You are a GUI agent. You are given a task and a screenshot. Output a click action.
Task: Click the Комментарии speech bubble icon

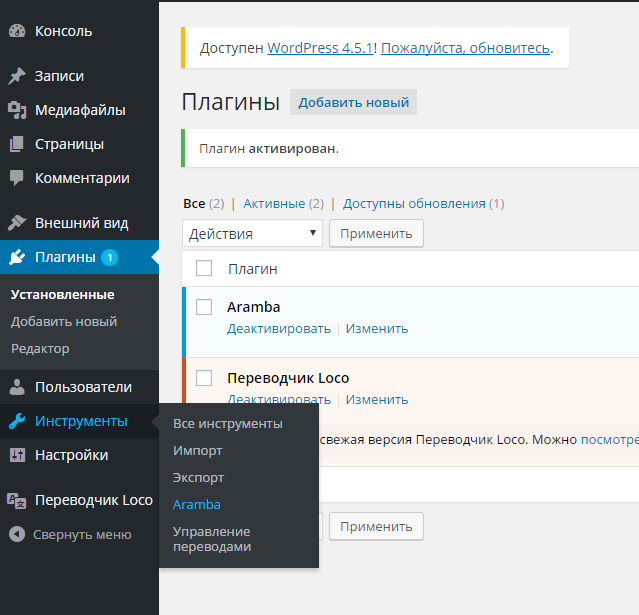click(x=17, y=178)
